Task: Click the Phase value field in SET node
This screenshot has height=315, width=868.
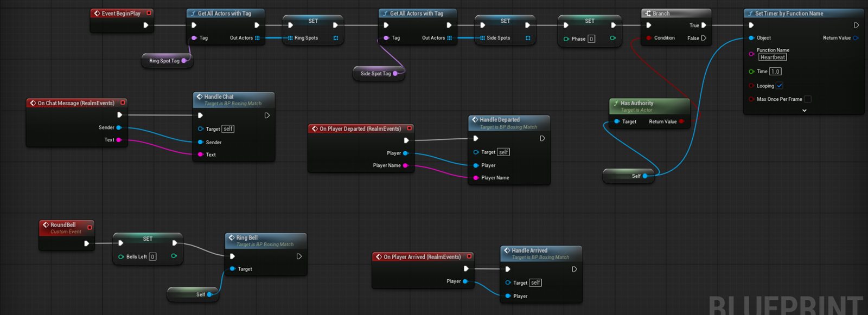Action: tap(591, 39)
